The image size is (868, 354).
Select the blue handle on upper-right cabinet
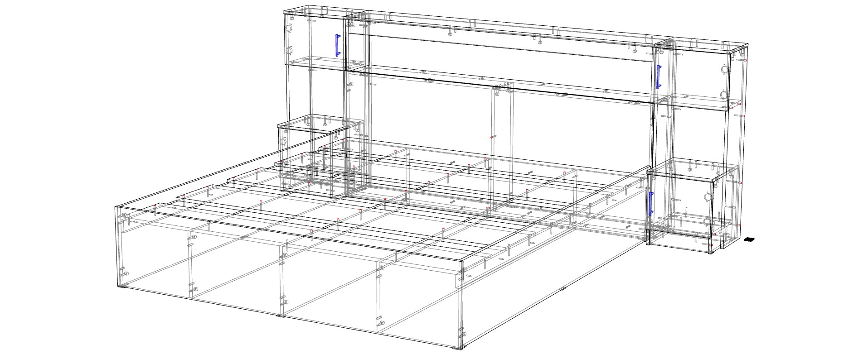pyautogui.click(x=659, y=76)
